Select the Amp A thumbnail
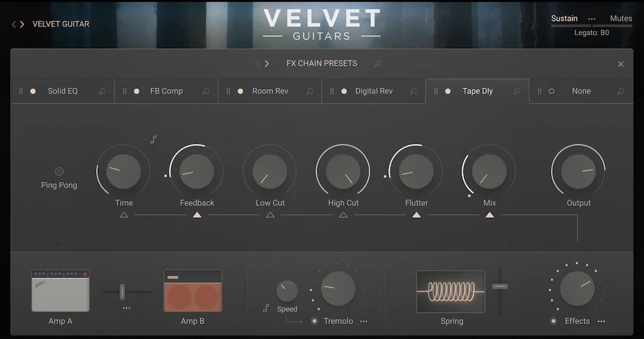The image size is (644, 339). [x=60, y=291]
